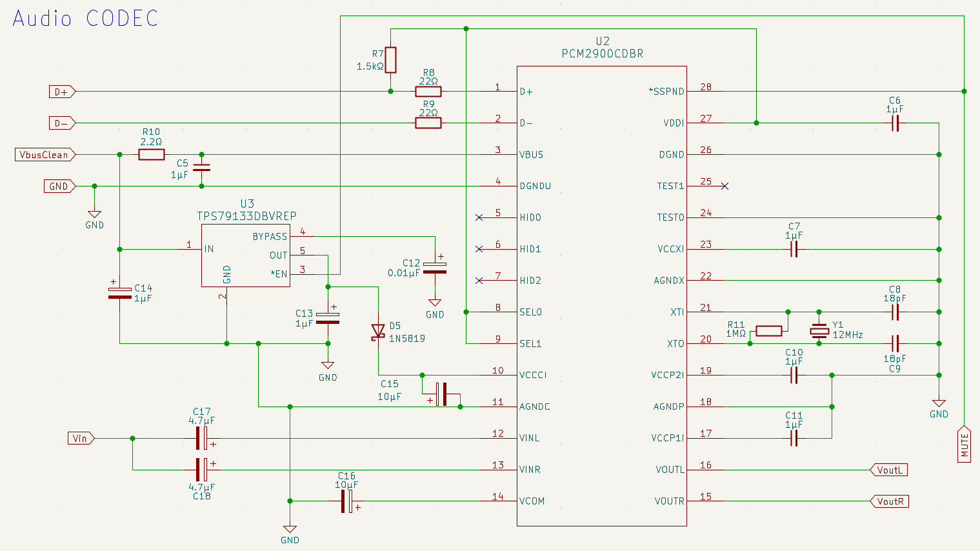The image size is (980, 551).
Task: Click the XTO pin name on U2
Action: (675, 343)
